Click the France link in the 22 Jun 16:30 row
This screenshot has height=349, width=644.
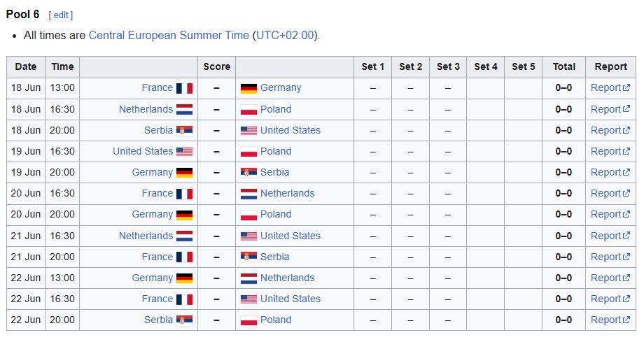tap(157, 299)
